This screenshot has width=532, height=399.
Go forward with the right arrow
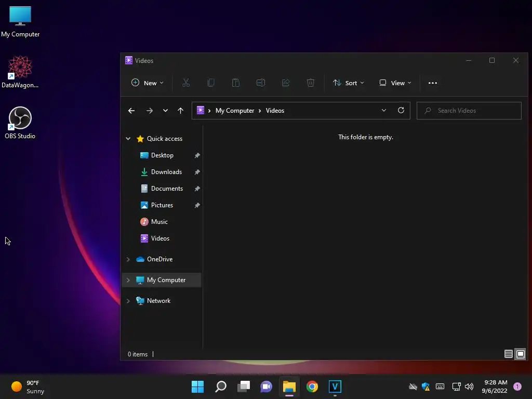coord(149,111)
